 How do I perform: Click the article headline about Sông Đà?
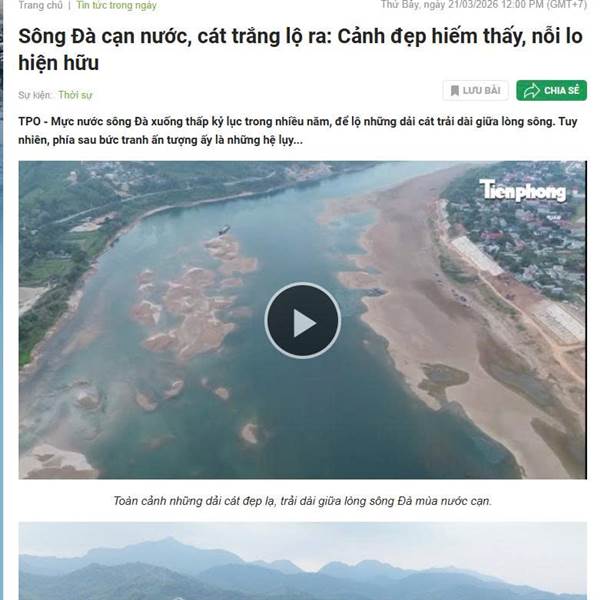(x=300, y=49)
